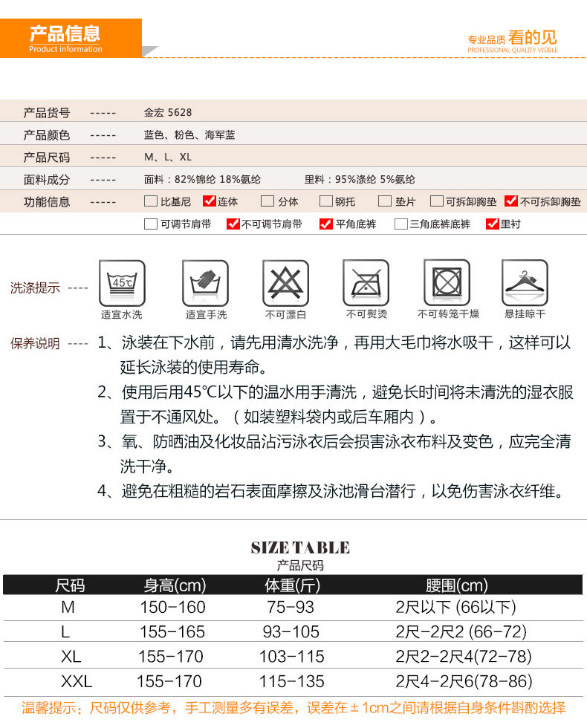Click the 洗涤提示 label
The image size is (587, 728).
click(36, 288)
